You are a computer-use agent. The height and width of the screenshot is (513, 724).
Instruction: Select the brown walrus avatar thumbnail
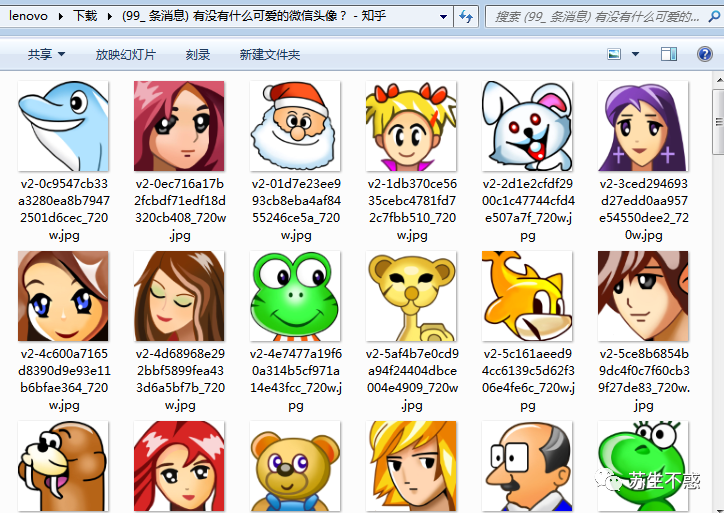[x=63, y=466]
